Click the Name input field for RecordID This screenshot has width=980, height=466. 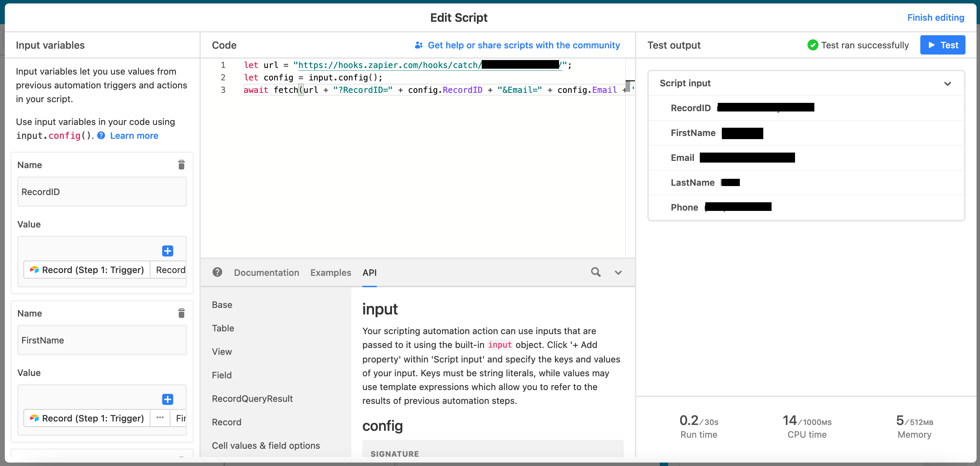coord(102,191)
